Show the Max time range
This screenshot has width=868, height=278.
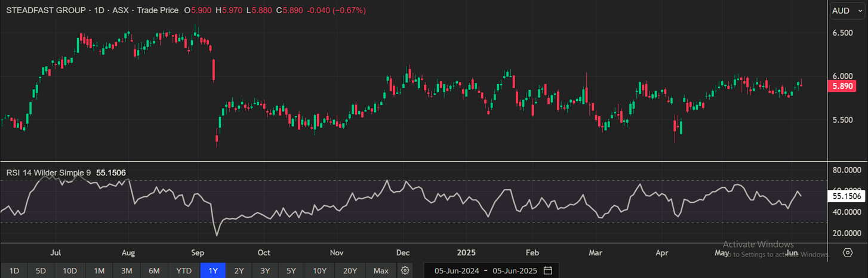(x=381, y=271)
